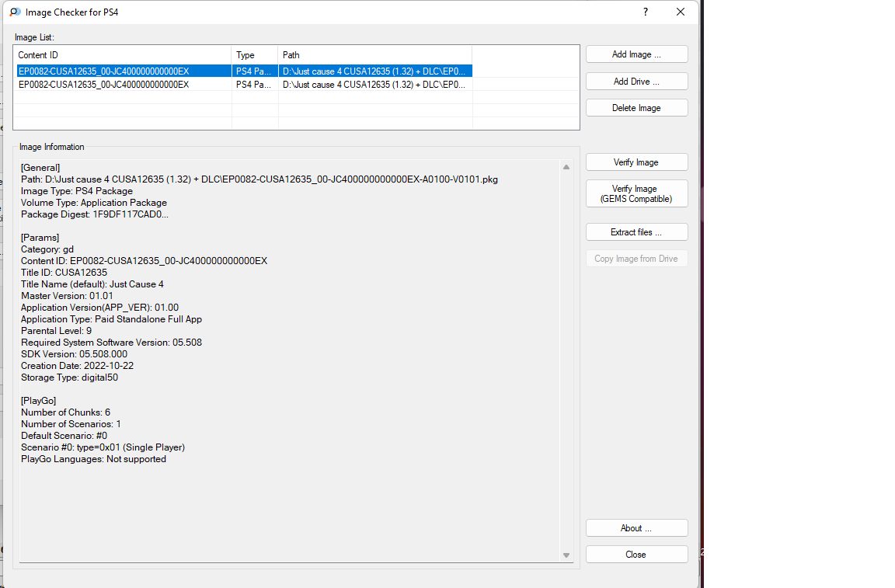895x588 pixels.
Task: Click the Close button at bottom
Action: [x=636, y=555]
